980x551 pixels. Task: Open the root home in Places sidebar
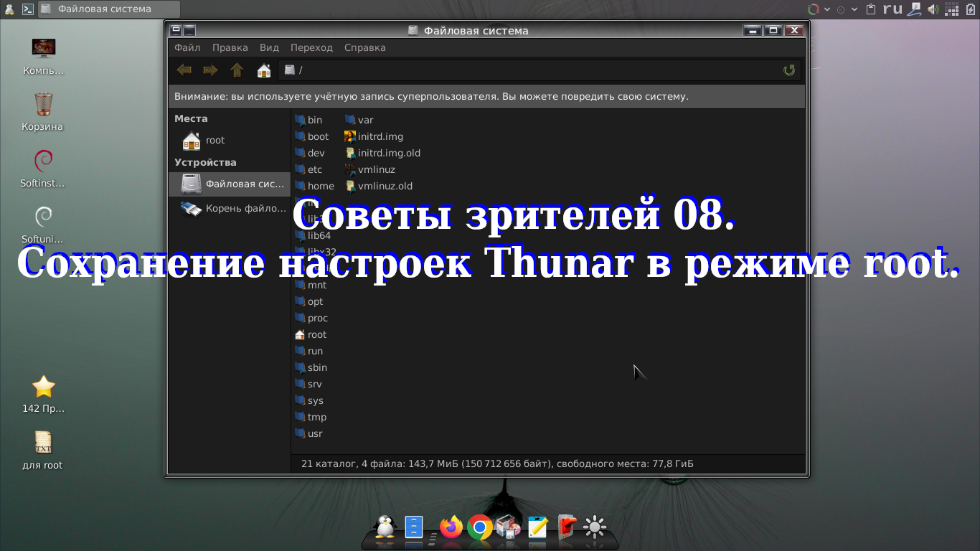[229, 140]
